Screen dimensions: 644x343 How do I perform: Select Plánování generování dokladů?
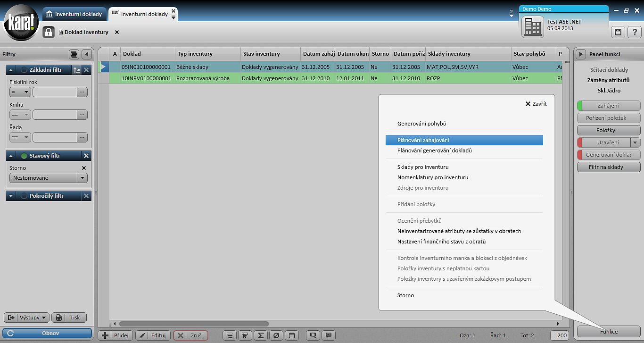click(435, 151)
